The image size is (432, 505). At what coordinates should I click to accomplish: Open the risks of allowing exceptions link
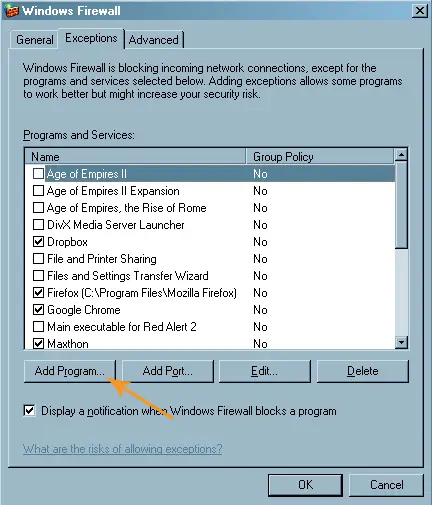point(122,449)
